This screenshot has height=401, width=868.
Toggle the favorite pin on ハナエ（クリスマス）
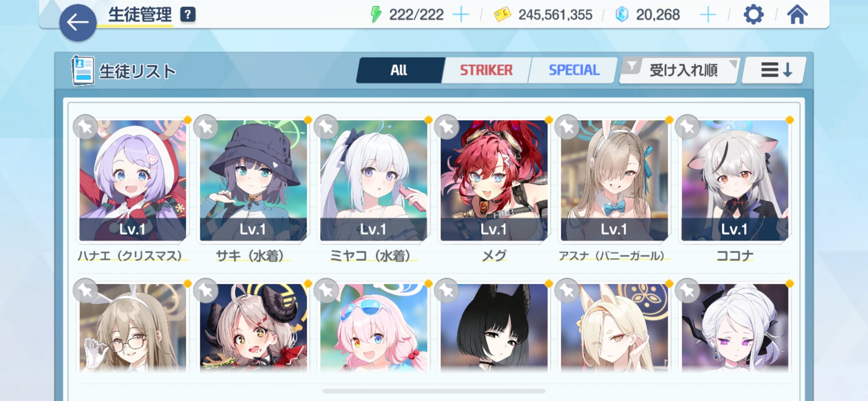coord(85,127)
